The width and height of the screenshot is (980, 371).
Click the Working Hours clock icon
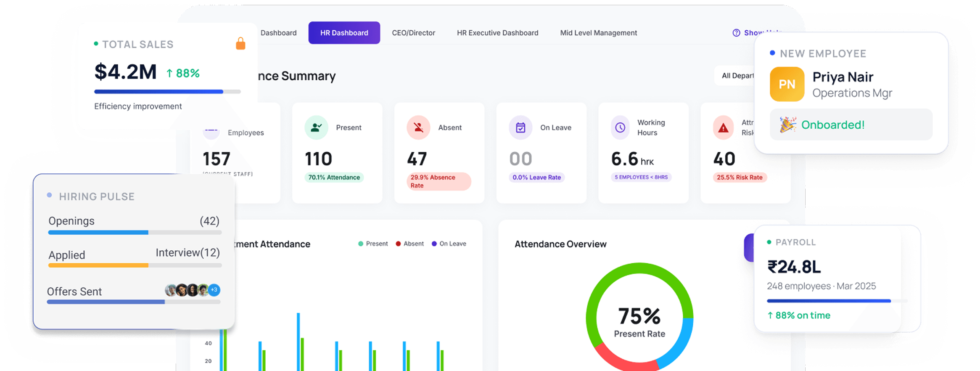point(620,127)
